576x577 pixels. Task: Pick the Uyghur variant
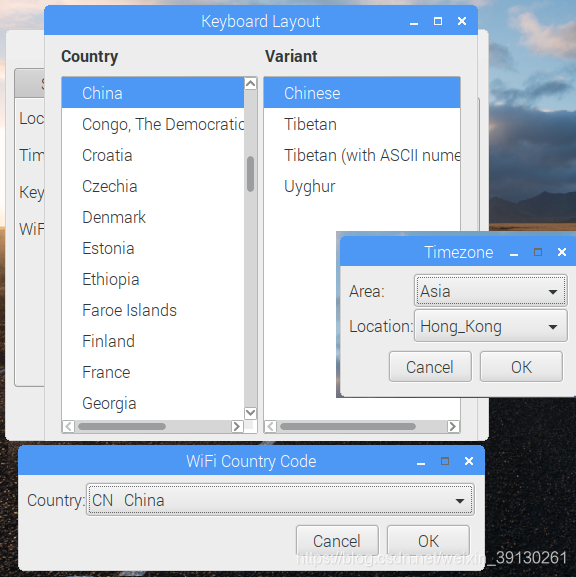pyautogui.click(x=362, y=186)
